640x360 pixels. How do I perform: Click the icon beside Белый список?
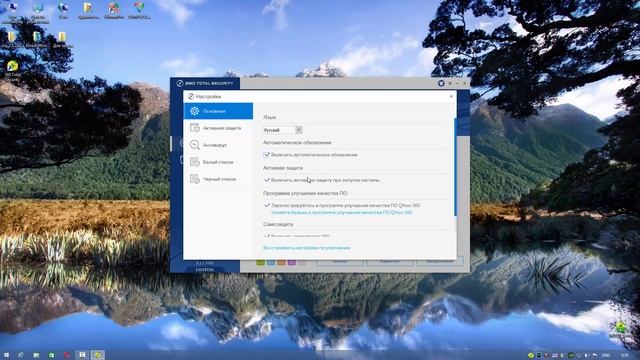pyautogui.click(x=195, y=162)
